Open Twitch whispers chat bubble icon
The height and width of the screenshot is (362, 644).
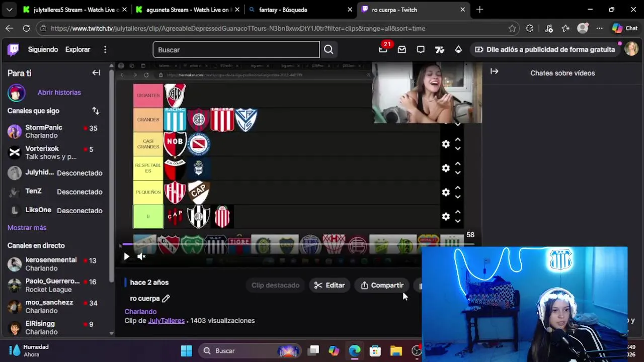coord(421,49)
